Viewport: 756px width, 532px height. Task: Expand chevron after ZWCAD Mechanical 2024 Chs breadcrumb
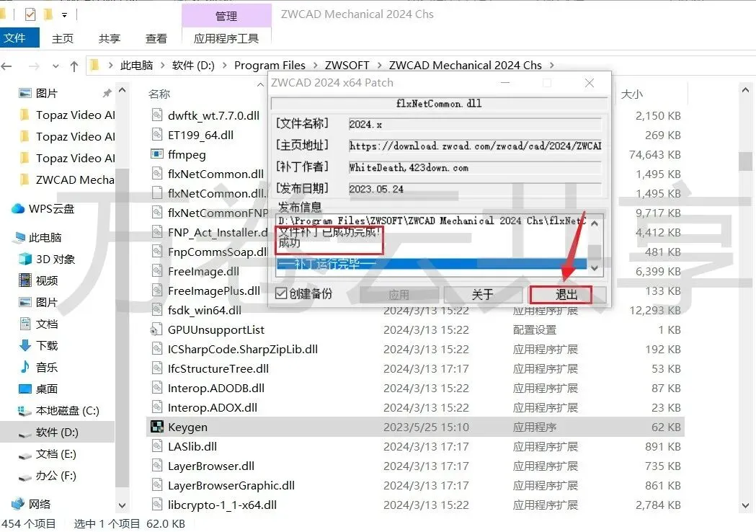551,65
